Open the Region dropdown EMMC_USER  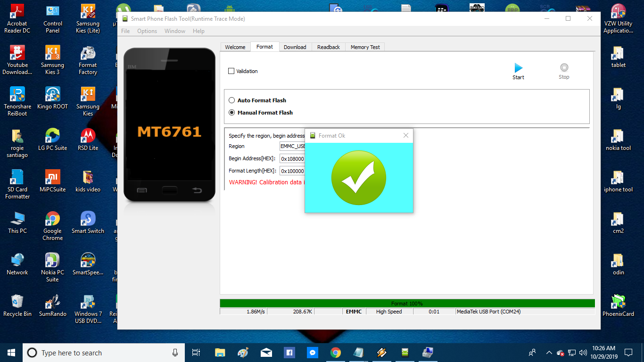click(x=292, y=146)
